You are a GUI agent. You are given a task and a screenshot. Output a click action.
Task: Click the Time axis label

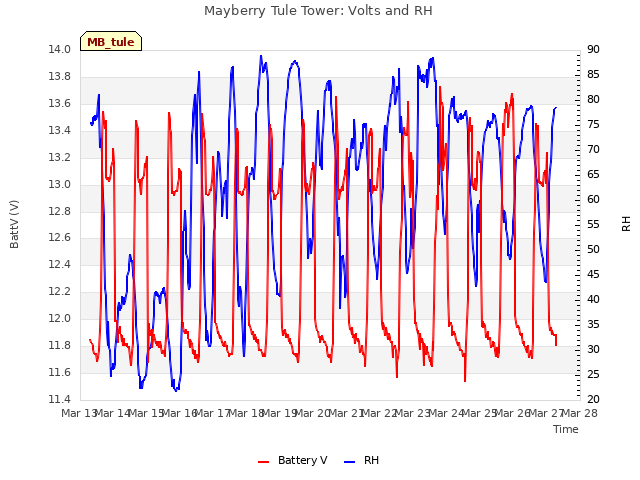pos(566,429)
